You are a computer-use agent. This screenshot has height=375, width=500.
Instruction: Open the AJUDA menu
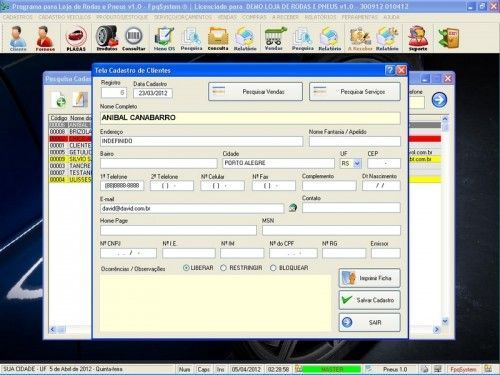coord(391,17)
